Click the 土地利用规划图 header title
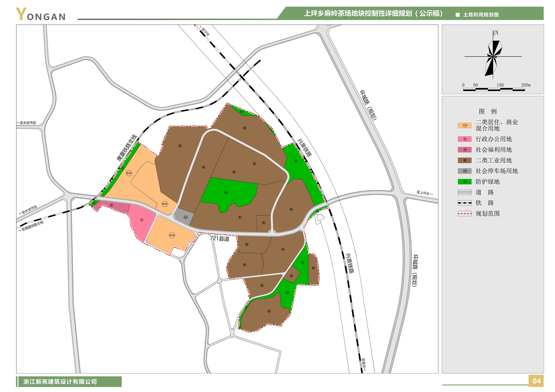555x392 pixels. point(481,15)
